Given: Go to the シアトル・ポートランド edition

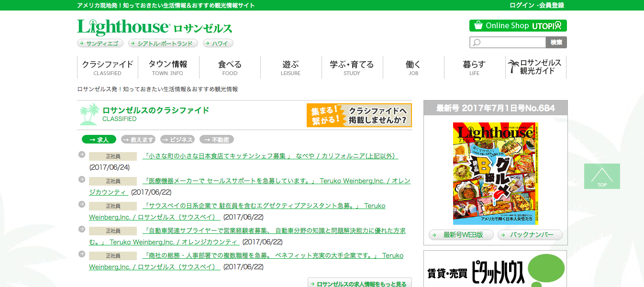Looking at the screenshot, I should 163,43.
